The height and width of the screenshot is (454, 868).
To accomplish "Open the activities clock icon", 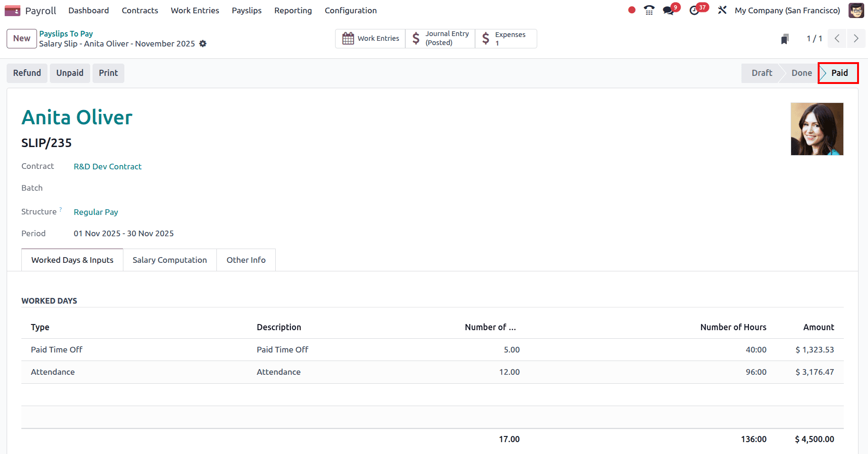I will click(x=695, y=10).
